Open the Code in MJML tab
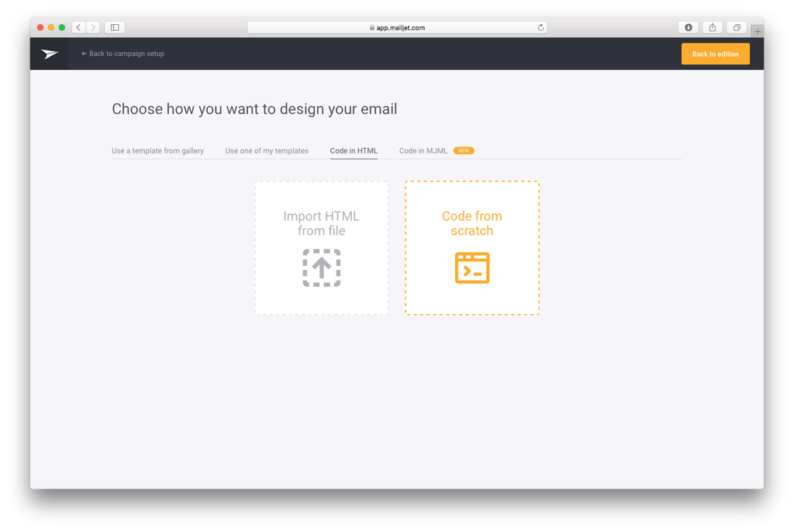 click(x=423, y=150)
